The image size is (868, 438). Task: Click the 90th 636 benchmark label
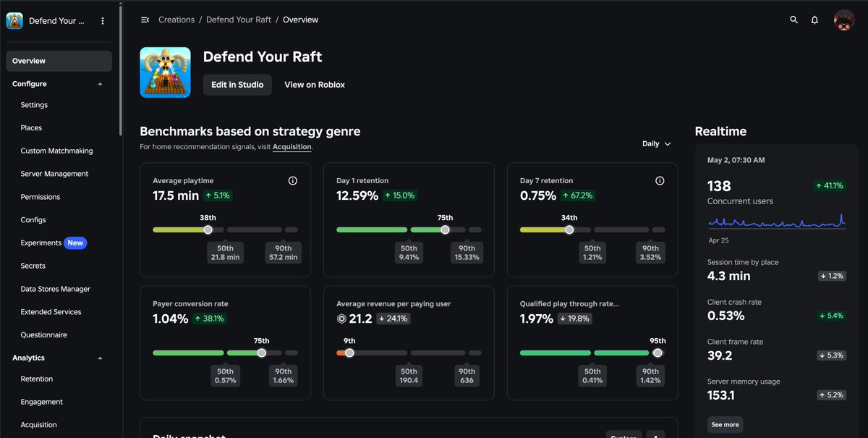click(467, 376)
